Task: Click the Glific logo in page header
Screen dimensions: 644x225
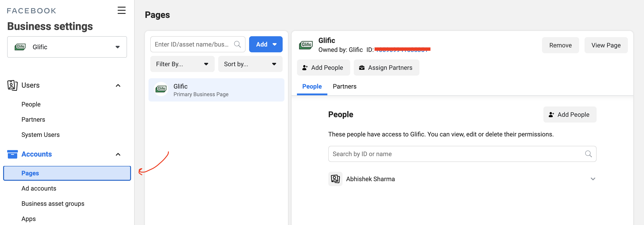Action: pos(306,45)
